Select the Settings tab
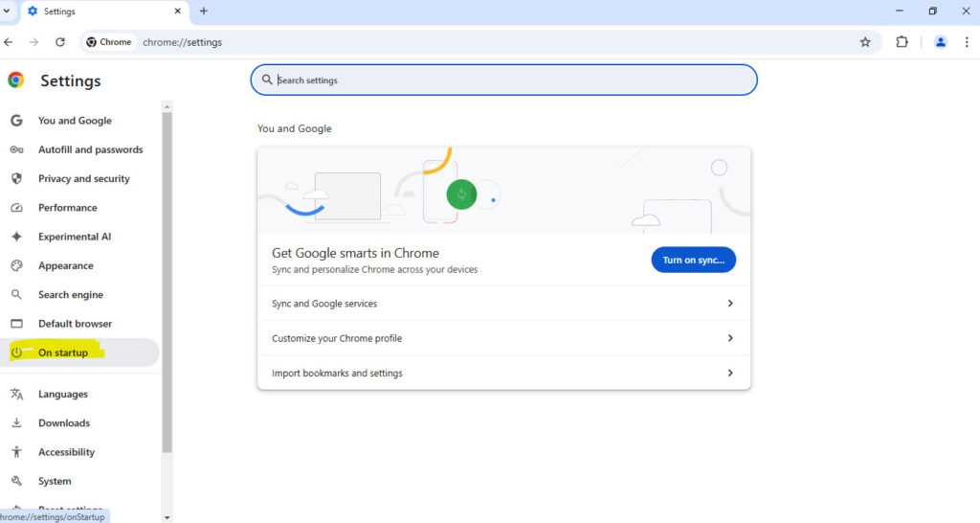The width and height of the screenshot is (980, 523). coord(104,11)
